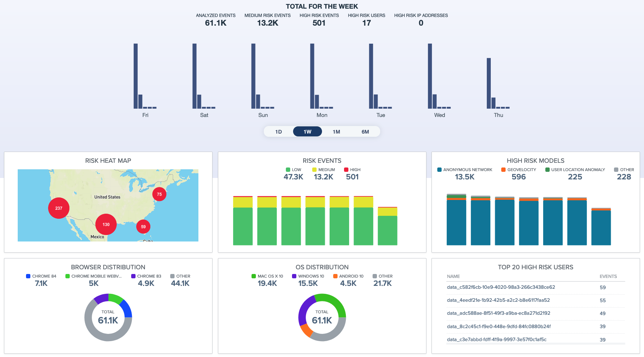Screen dimensions: 644x357
Task: Click the events count 59 cell
Action: tap(603, 288)
